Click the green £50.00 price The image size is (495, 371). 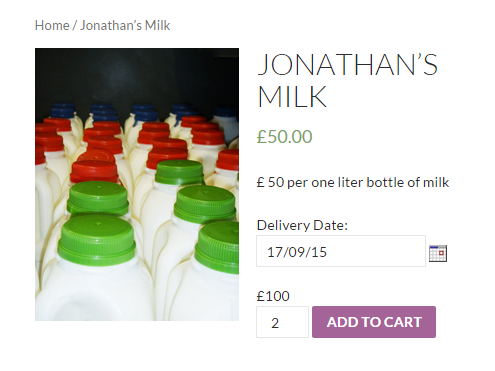[x=284, y=136]
